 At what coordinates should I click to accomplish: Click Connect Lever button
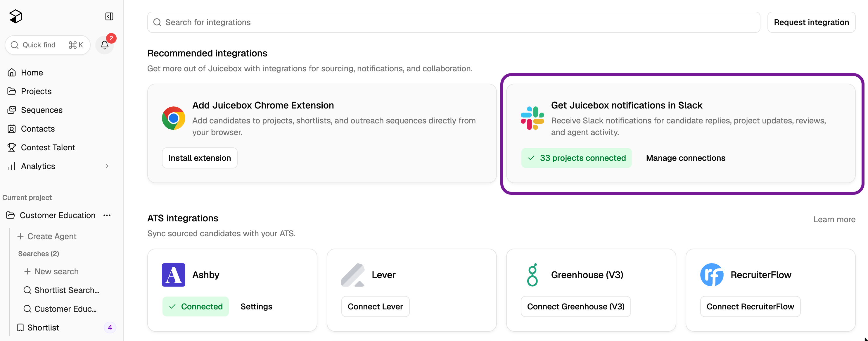(375, 306)
